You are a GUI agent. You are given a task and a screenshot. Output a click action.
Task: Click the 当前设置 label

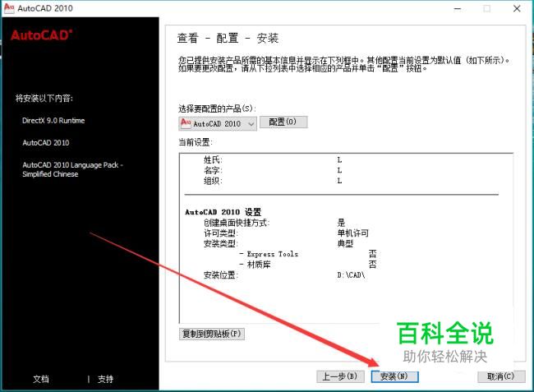196,142
